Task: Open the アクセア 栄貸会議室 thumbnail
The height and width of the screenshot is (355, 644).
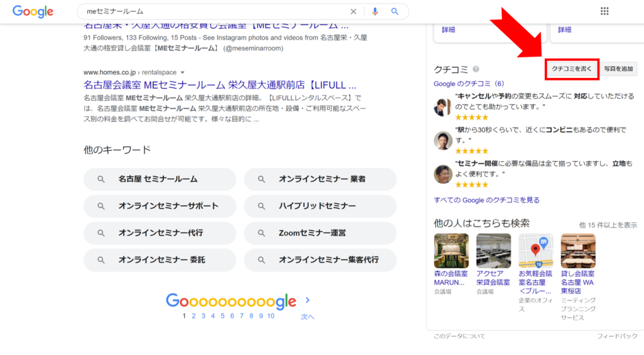Action: pyautogui.click(x=493, y=251)
